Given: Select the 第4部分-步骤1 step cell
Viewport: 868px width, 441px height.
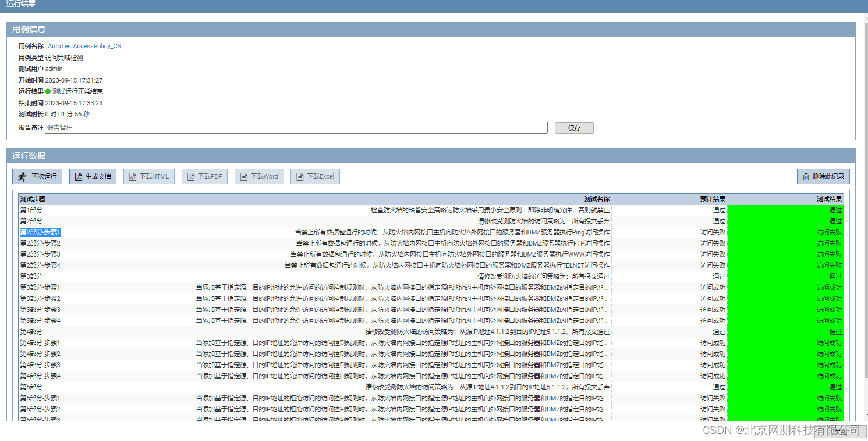Looking at the screenshot, I should point(106,343).
